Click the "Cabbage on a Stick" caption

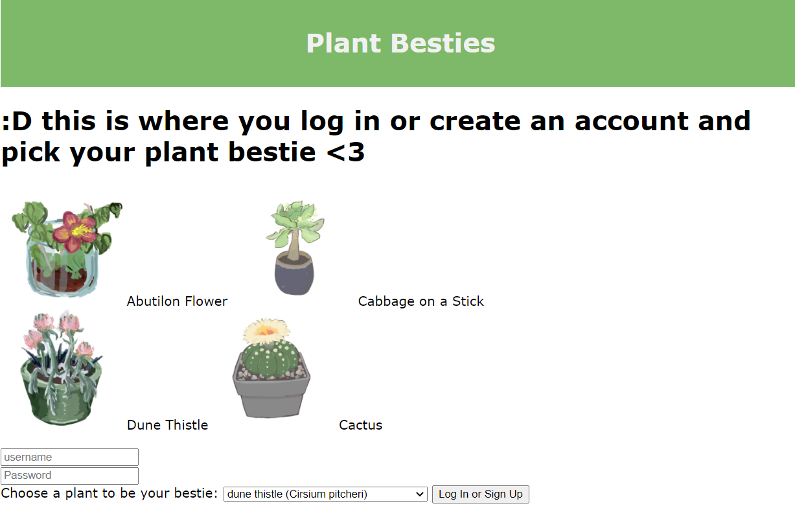click(421, 301)
